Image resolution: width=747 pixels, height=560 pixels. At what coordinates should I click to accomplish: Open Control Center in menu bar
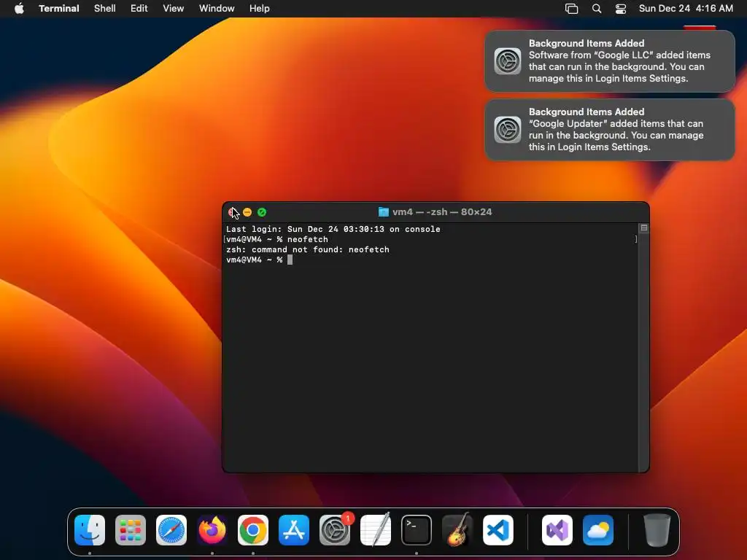tap(621, 9)
